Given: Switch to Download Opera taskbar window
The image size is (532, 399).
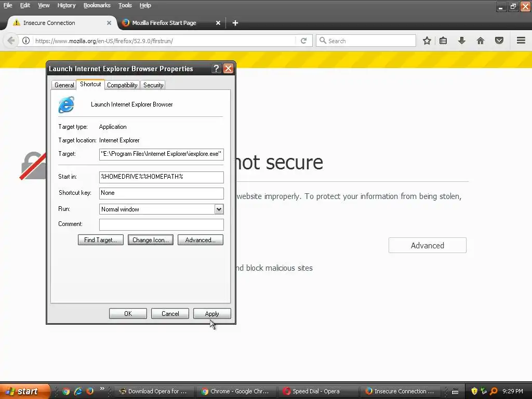Looking at the screenshot, I should [x=154, y=391].
